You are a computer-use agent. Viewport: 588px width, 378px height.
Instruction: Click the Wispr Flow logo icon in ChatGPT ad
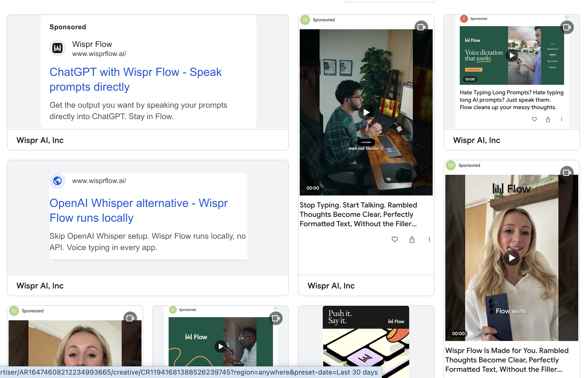pyautogui.click(x=57, y=48)
